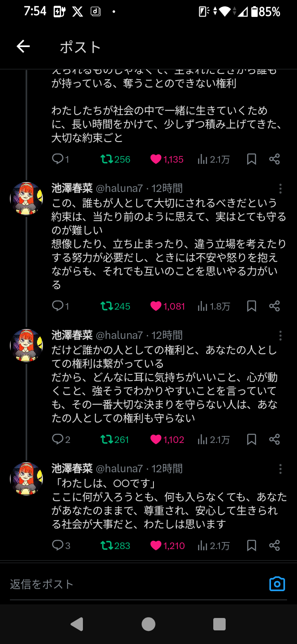Open more options for the last post
Screen dimensions: 297x644
point(280,469)
